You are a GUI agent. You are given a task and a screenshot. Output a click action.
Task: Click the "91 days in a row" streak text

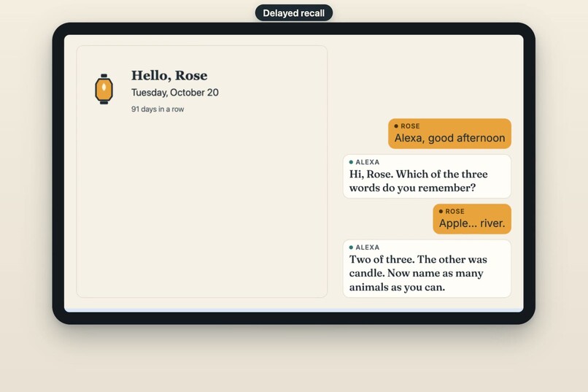point(158,109)
